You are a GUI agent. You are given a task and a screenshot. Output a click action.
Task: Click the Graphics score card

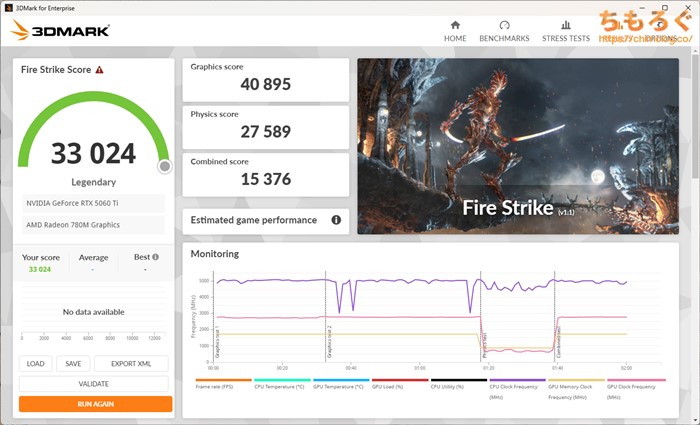(x=266, y=80)
